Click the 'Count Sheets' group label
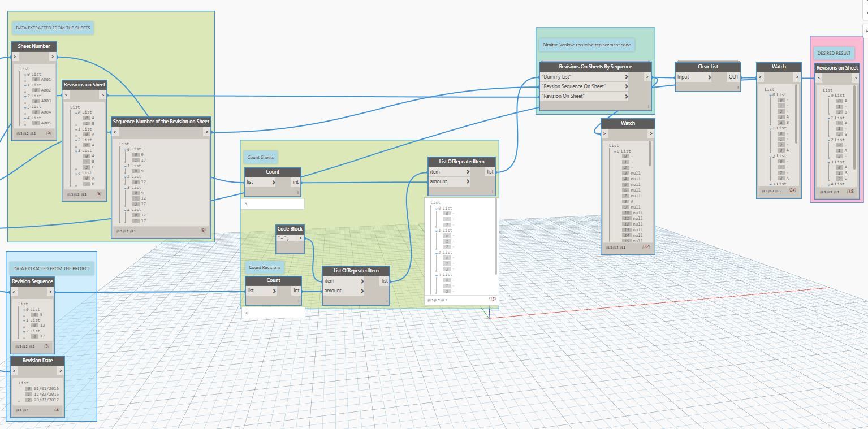868x429 pixels. pos(260,157)
